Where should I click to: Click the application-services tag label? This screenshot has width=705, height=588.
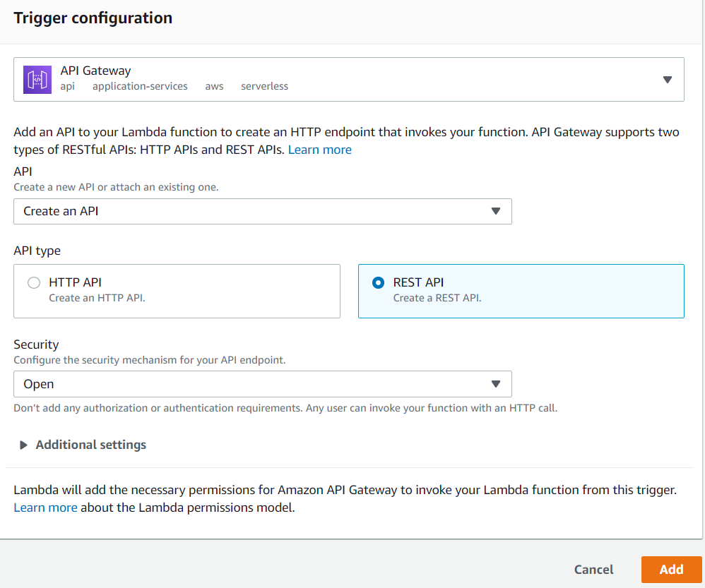[140, 86]
